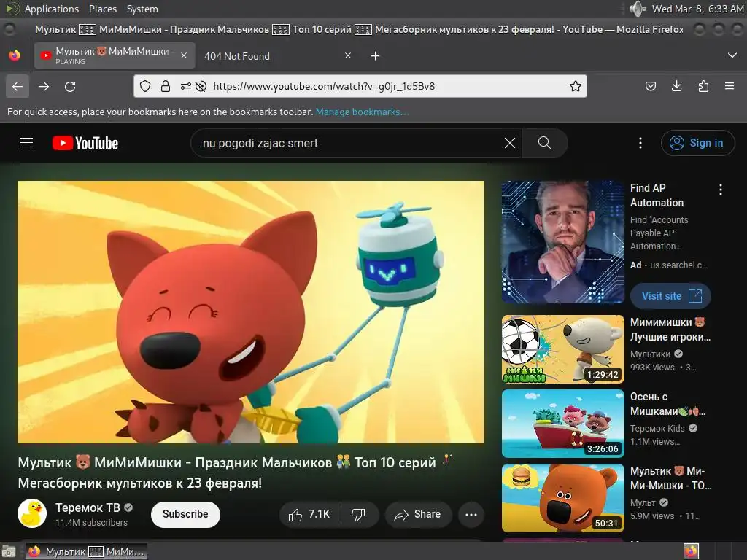Image resolution: width=747 pixels, height=560 pixels.
Task: Play Осень с Мишками video thumbnail
Action: (x=562, y=424)
